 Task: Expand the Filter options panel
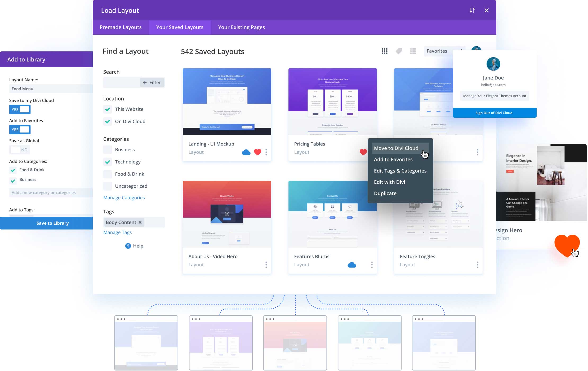153,82
